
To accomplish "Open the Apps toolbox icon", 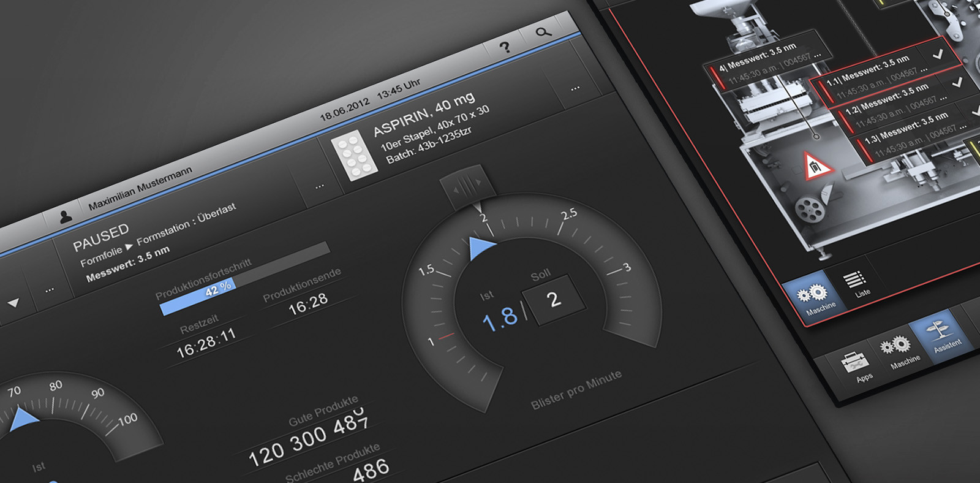I will [855, 363].
